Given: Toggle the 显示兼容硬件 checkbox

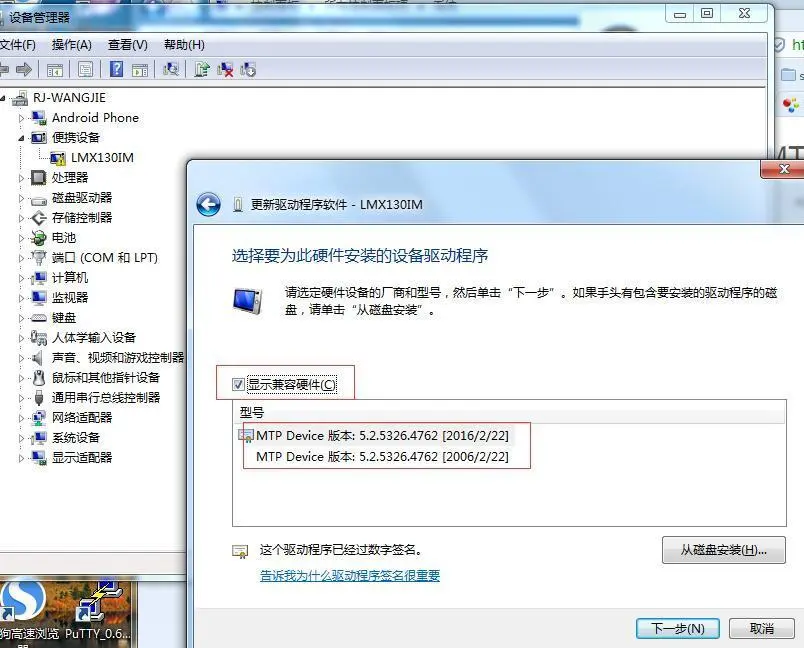Looking at the screenshot, I should [x=237, y=383].
